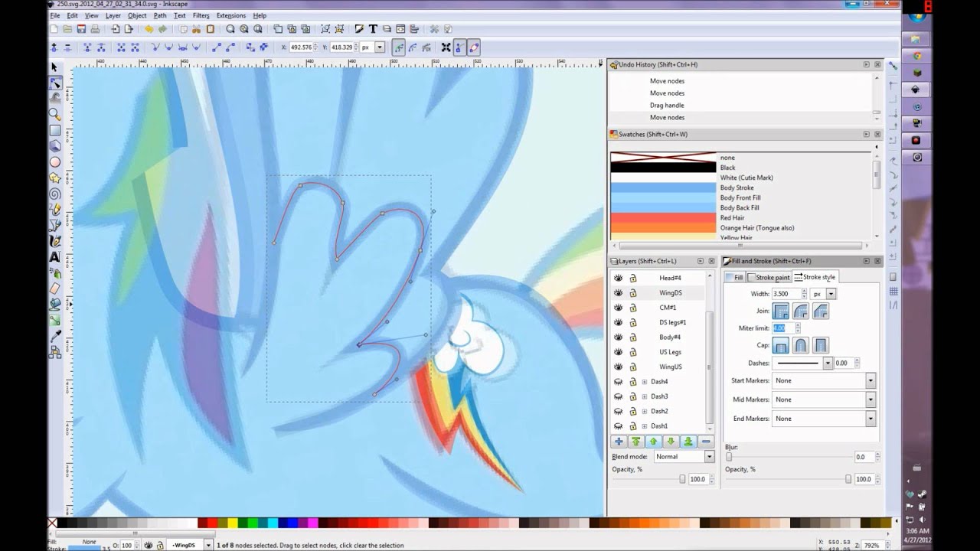This screenshot has width=980, height=551.
Task: Select the 3D box tool
Action: [x=55, y=145]
